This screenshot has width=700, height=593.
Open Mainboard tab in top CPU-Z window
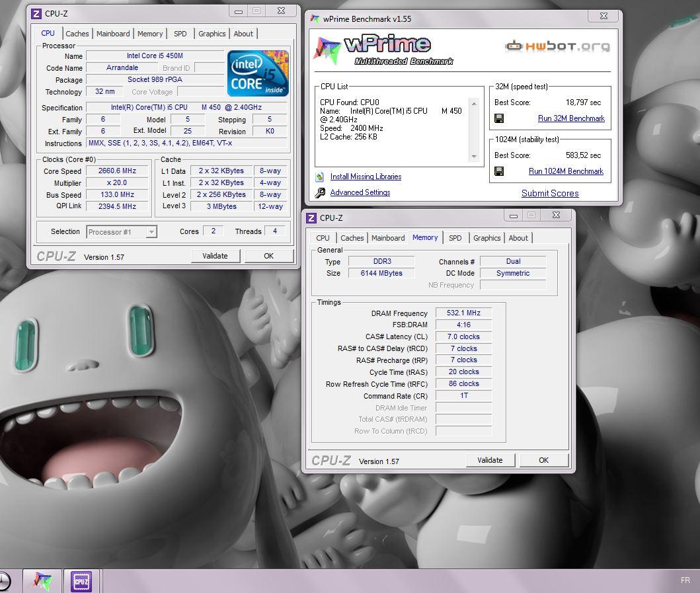point(113,34)
